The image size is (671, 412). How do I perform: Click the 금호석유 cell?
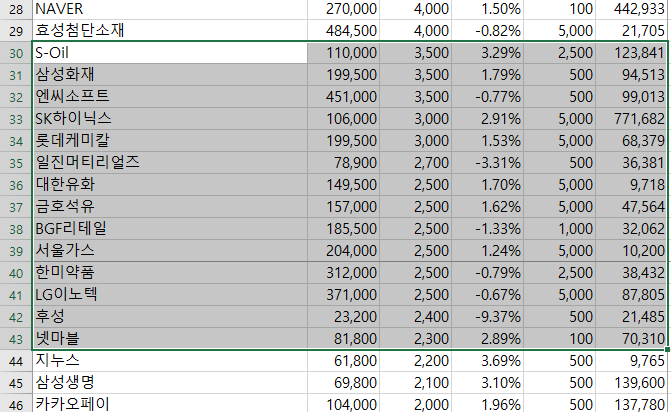[x=170, y=207]
